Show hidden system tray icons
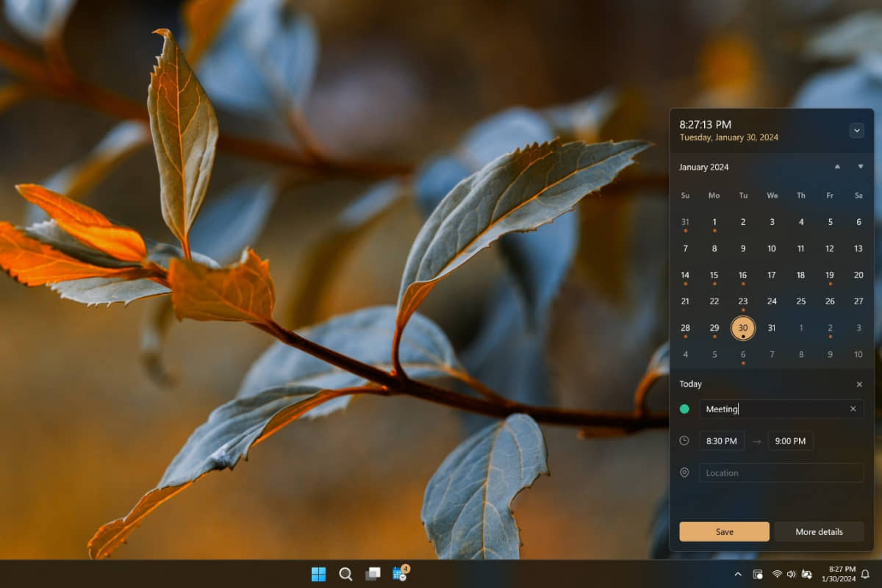The image size is (882, 588). point(738,574)
